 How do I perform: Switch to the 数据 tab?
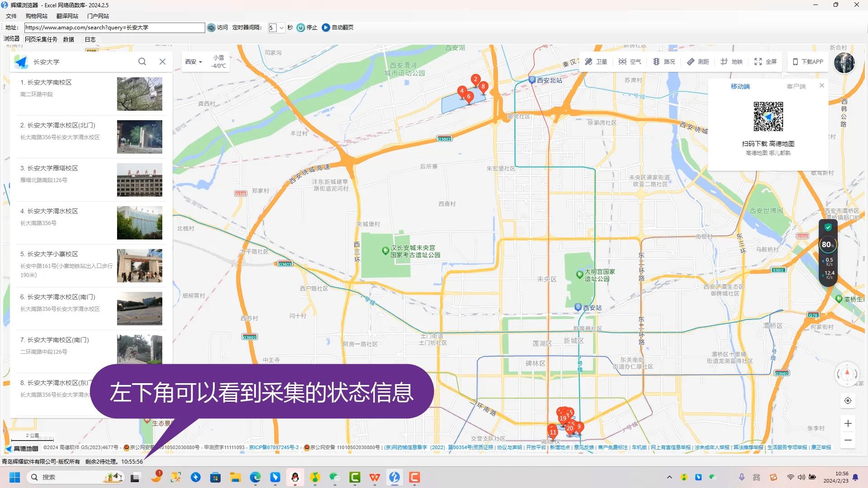69,39
